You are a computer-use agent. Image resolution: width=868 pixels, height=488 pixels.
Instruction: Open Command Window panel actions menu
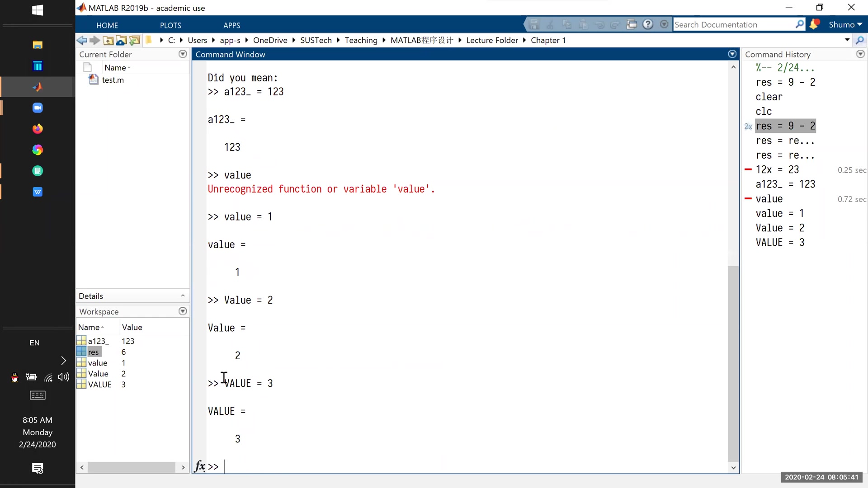732,54
